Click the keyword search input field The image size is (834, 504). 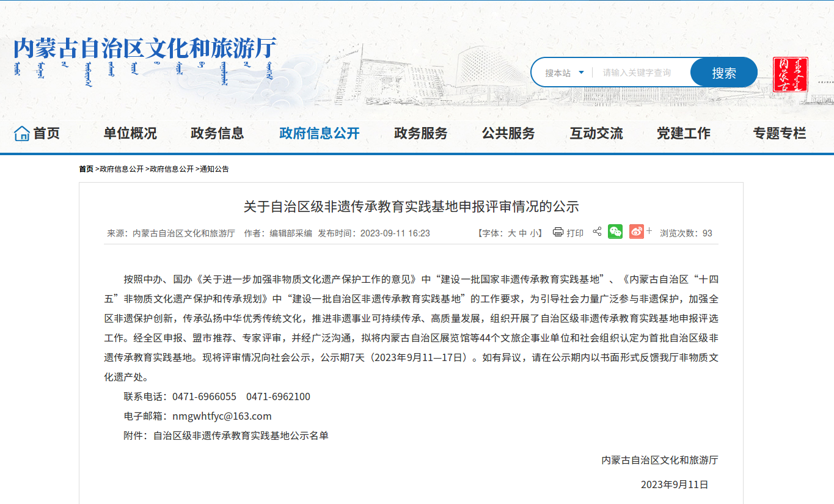pyautogui.click(x=642, y=73)
